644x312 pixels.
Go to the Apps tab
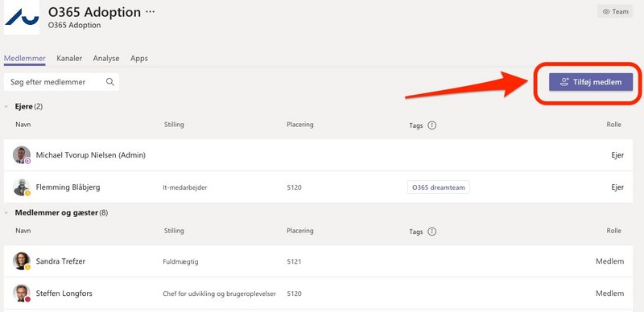[x=139, y=58]
